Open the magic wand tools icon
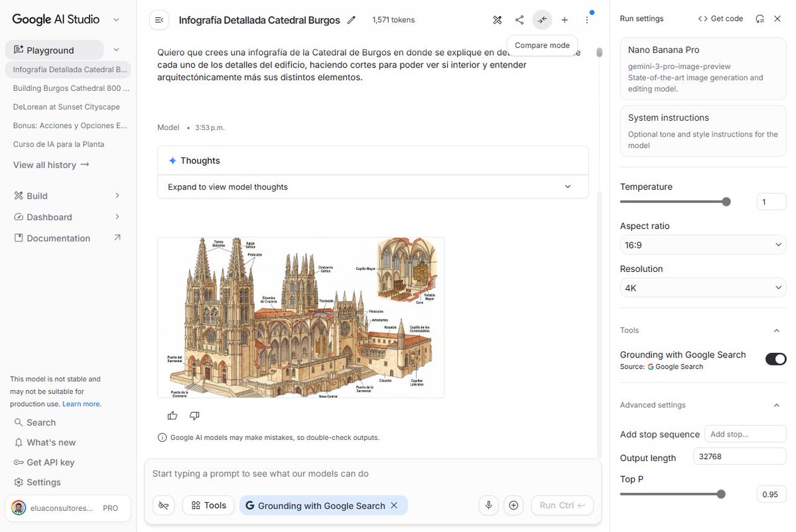 [x=497, y=20]
